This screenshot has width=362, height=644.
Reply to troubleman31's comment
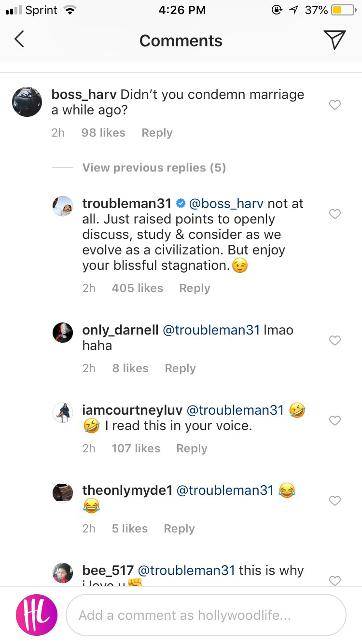click(x=195, y=288)
